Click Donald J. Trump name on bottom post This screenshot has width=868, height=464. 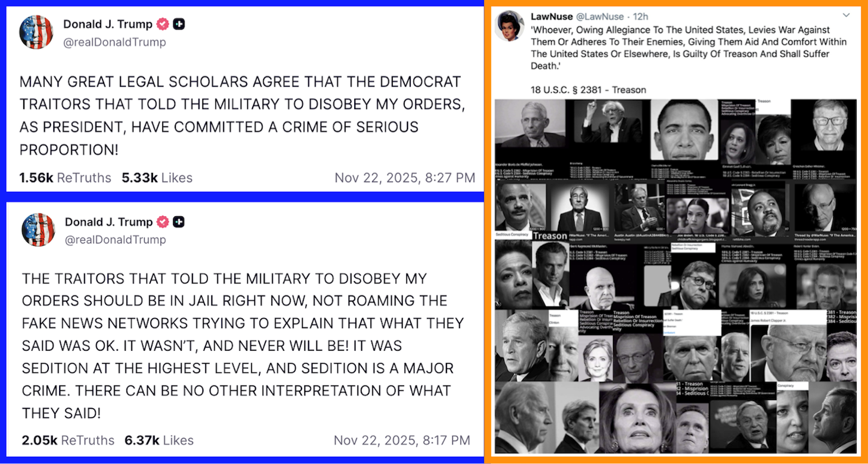(108, 222)
